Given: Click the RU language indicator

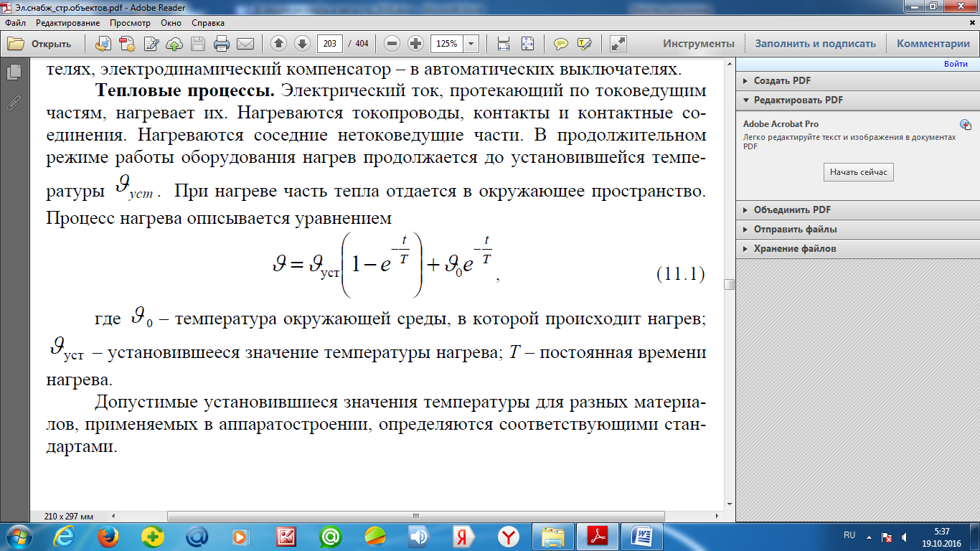Looking at the screenshot, I should coord(849,536).
